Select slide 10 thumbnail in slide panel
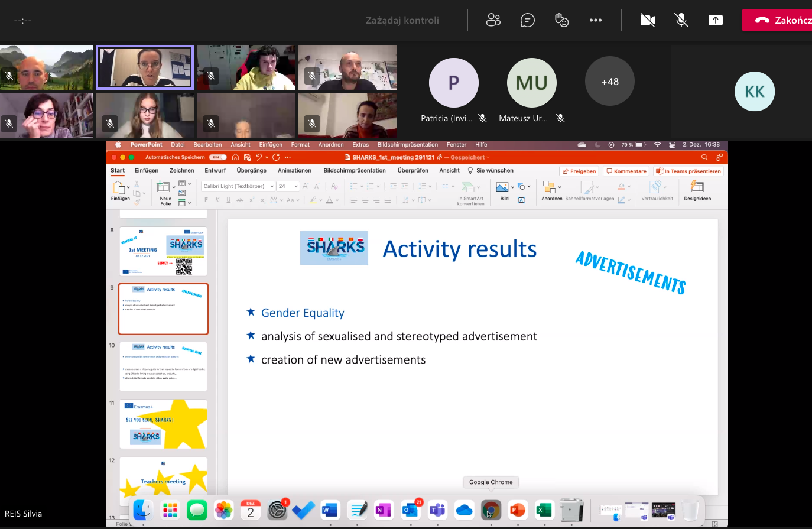The image size is (812, 529). pyautogui.click(x=163, y=366)
